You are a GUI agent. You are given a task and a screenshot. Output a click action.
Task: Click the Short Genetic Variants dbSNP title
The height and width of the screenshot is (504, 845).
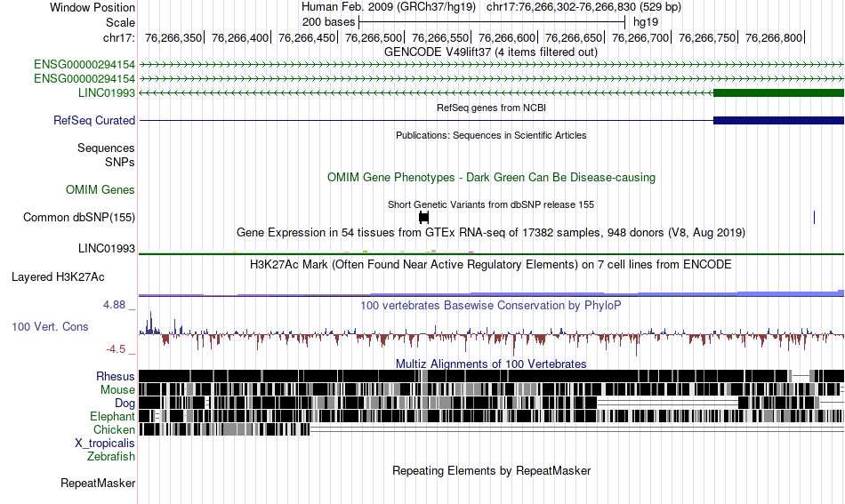pos(491,204)
